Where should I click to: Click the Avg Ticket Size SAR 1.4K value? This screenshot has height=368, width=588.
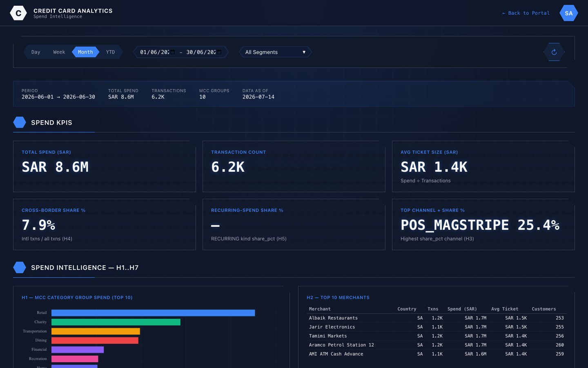434,167
